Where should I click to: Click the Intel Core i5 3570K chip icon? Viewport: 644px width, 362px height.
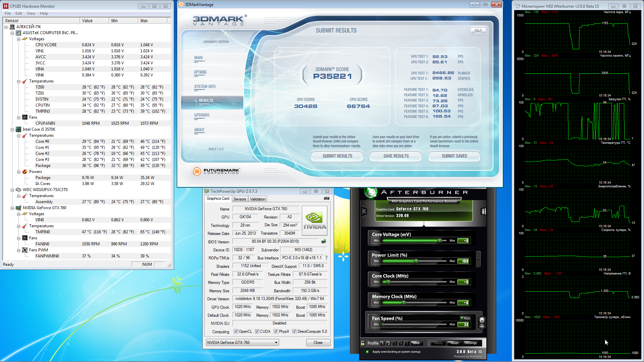(x=18, y=129)
